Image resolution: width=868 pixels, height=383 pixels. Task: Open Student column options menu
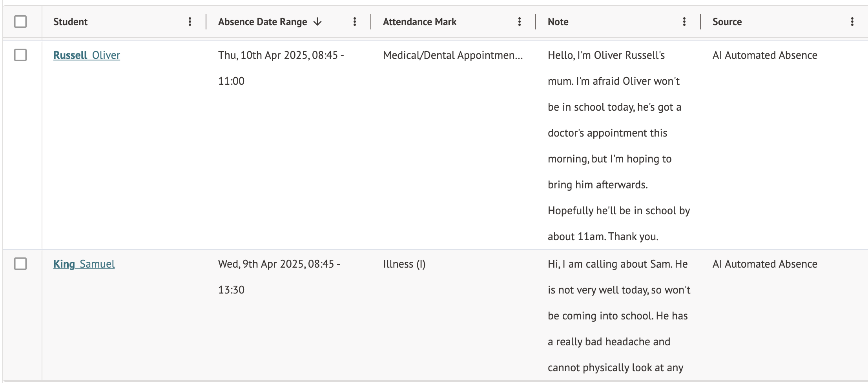(x=190, y=22)
